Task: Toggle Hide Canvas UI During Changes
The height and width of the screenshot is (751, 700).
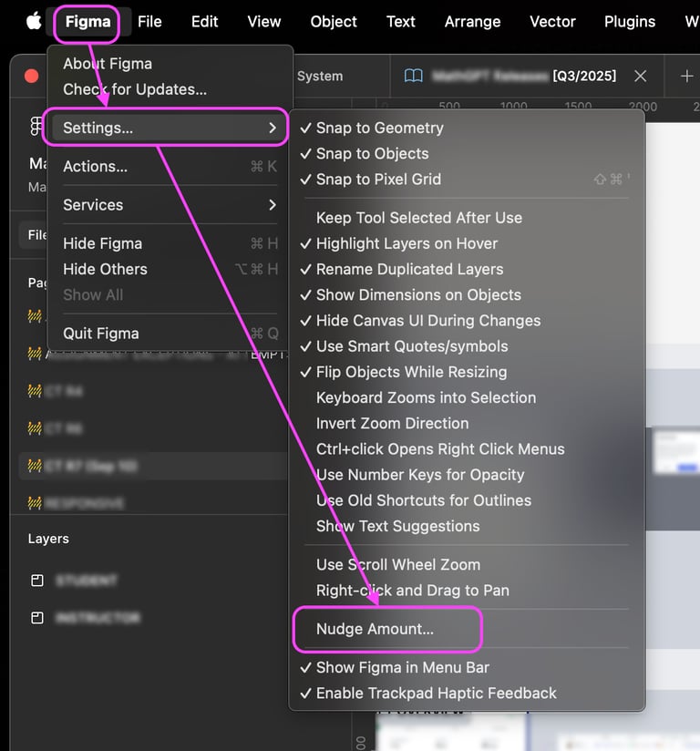Action: [467, 321]
